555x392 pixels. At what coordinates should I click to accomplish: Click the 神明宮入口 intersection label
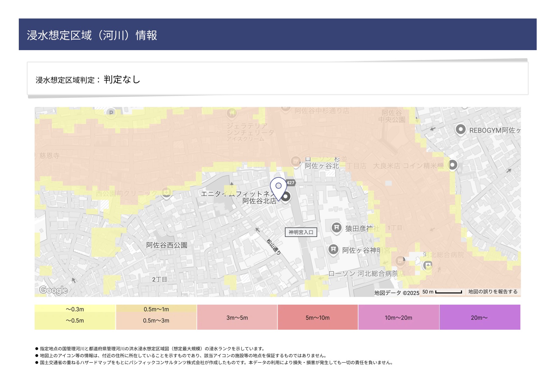pos(301,232)
